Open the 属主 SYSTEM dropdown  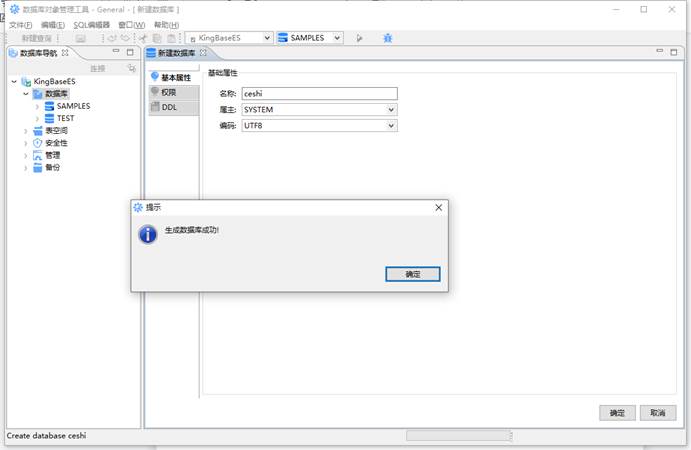pyautogui.click(x=390, y=110)
